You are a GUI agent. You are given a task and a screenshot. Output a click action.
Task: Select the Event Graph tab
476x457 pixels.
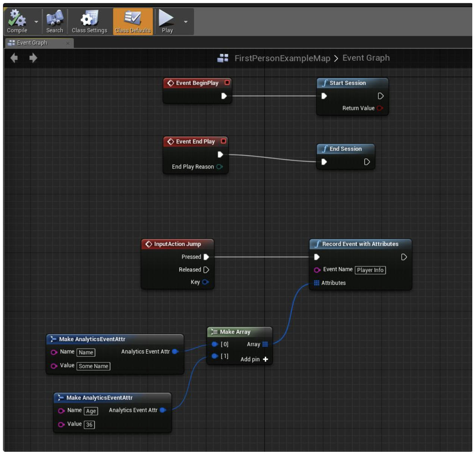coord(32,43)
